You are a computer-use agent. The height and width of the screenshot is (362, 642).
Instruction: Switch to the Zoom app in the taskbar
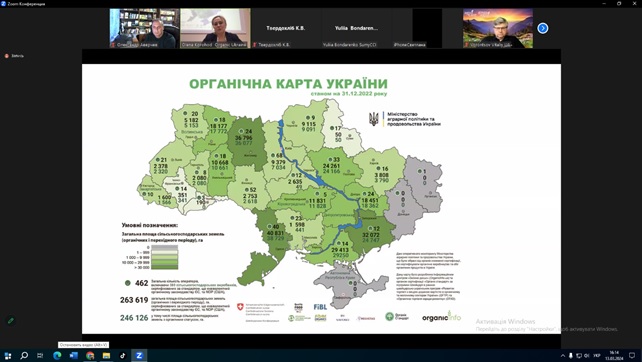pyautogui.click(x=139, y=355)
